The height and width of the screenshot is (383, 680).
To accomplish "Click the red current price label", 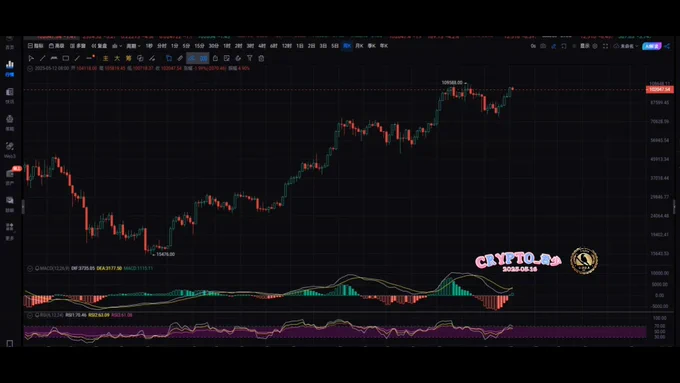I will (x=660, y=89).
